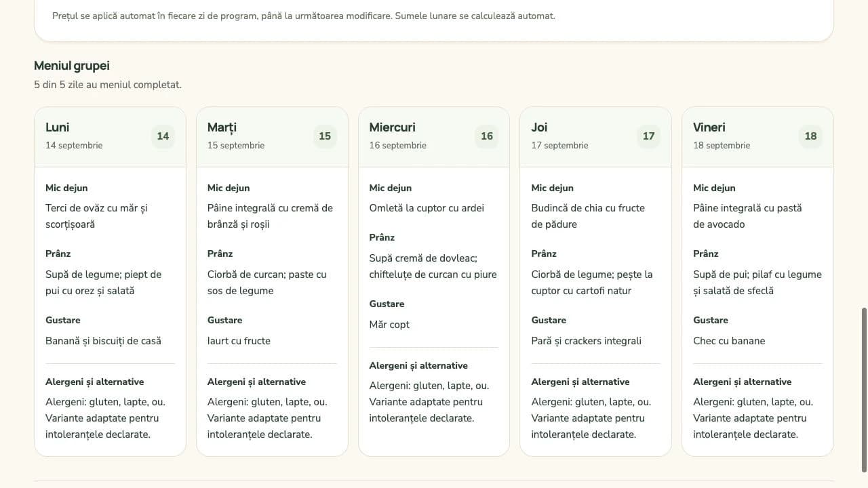Viewport: 868px width, 488px height.
Task: Click the 17 date badge on Joi
Action: [x=649, y=136]
